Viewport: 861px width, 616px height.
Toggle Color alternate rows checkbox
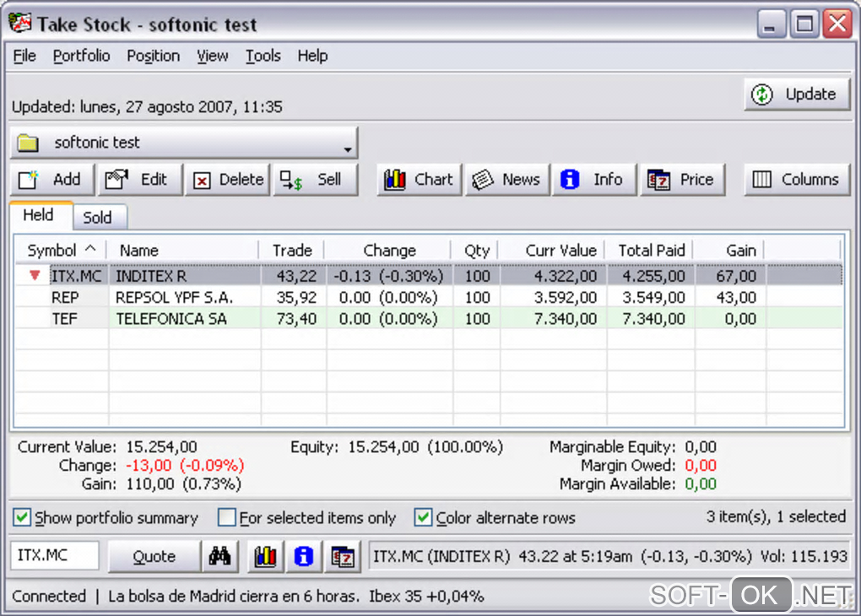pyautogui.click(x=423, y=517)
